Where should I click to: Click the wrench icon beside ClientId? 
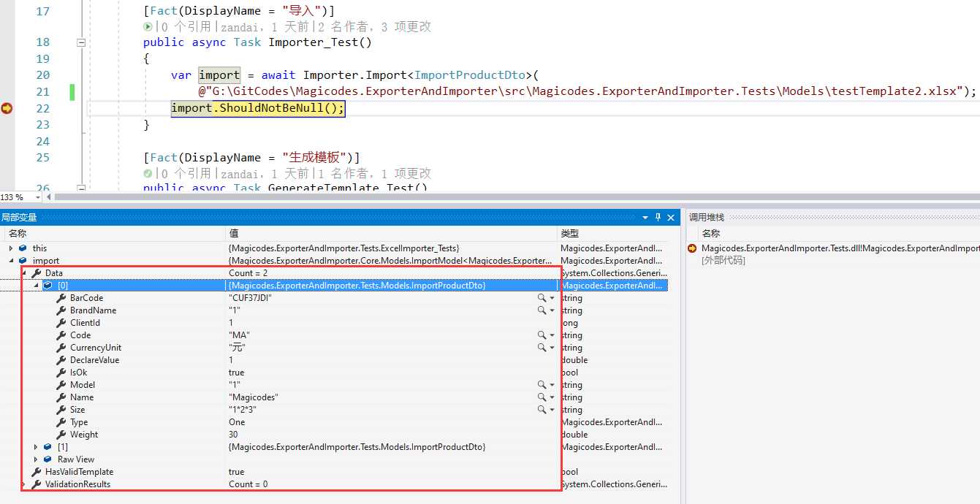(x=61, y=323)
